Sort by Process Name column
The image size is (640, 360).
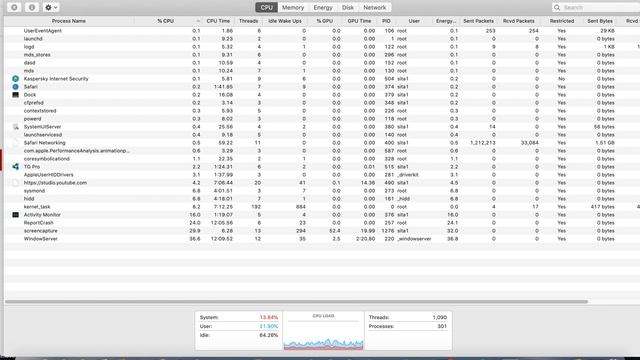69,21
